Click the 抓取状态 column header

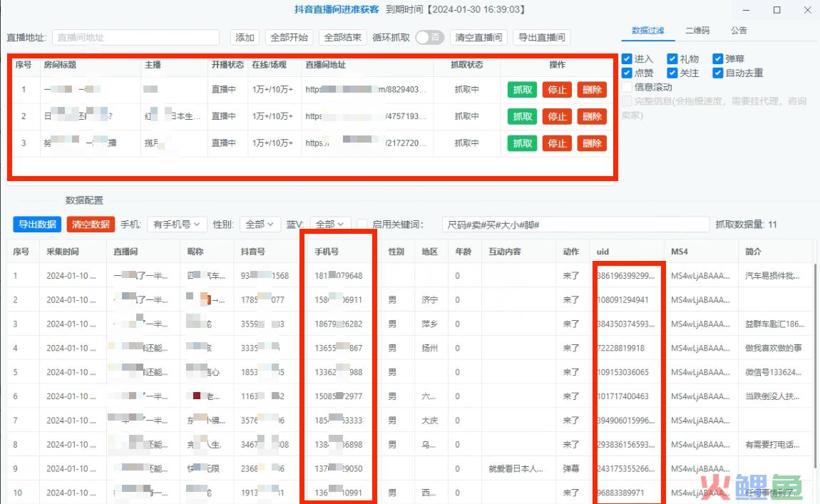[467, 65]
